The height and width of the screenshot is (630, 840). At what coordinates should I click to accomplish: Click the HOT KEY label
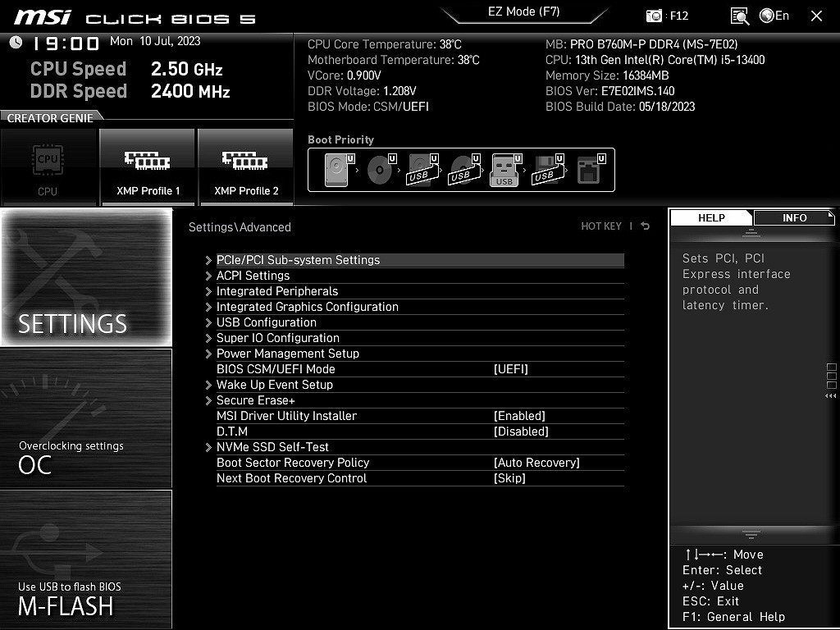601,226
